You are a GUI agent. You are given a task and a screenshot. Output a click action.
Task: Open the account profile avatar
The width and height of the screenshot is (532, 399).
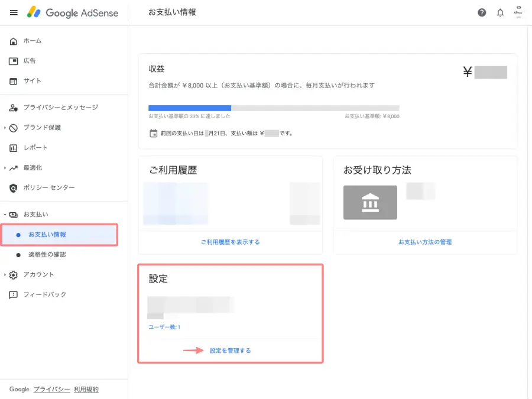tap(518, 12)
